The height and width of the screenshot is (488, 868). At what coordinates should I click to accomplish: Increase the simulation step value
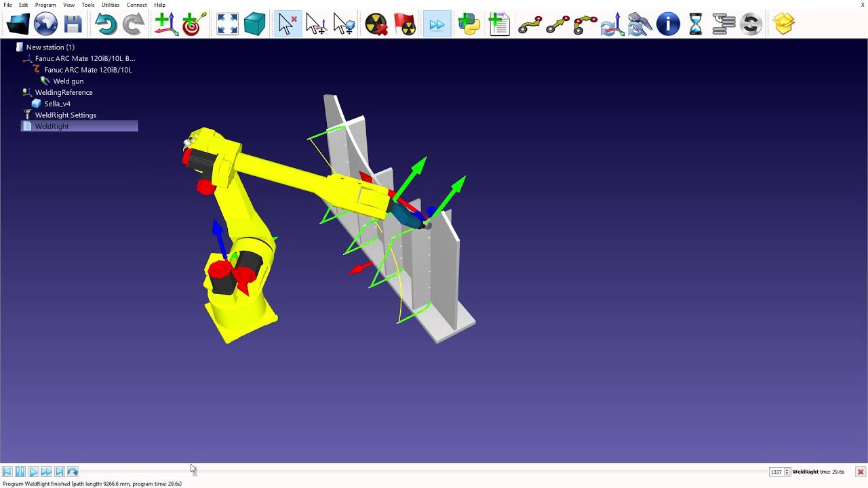(x=787, y=470)
